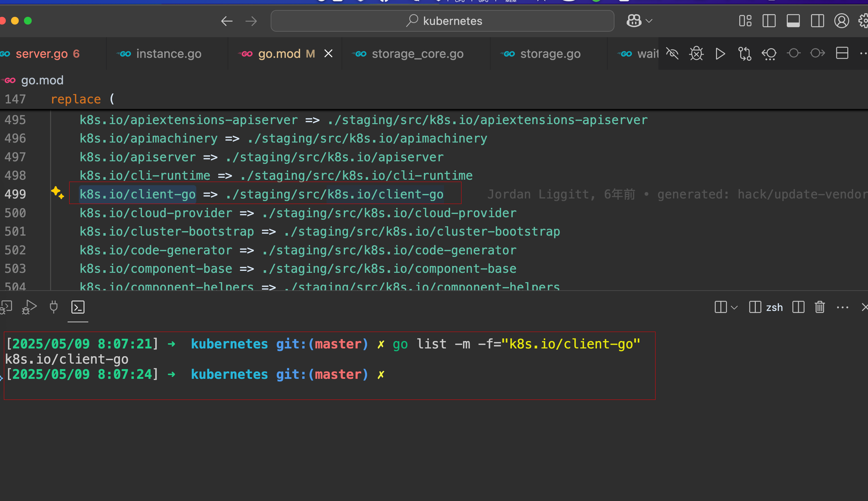
Task: Click the terminal output k8s.io/client-go
Action: click(x=67, y=359)
